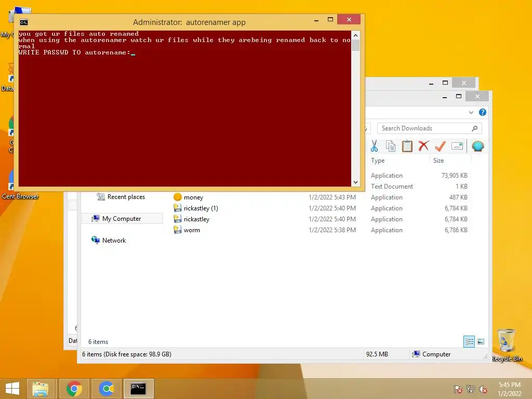Click the Paste clipboard icon in Explorer toolbar

click(x=407, y=146)
